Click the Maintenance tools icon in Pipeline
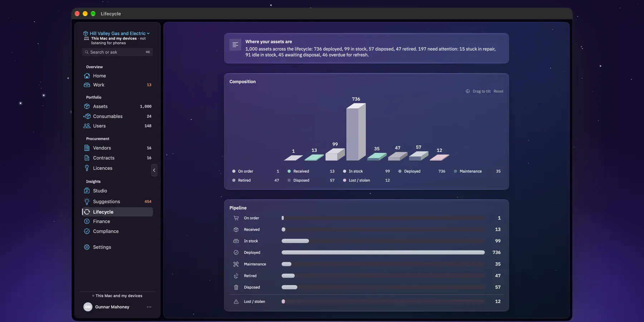Viewport: 644px width, 322px height. coord(236,264)
